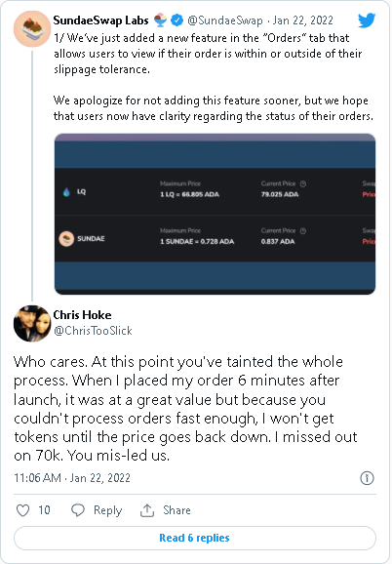Open the tweet info circle icon
392x564 pixels.
click(367, 478)
